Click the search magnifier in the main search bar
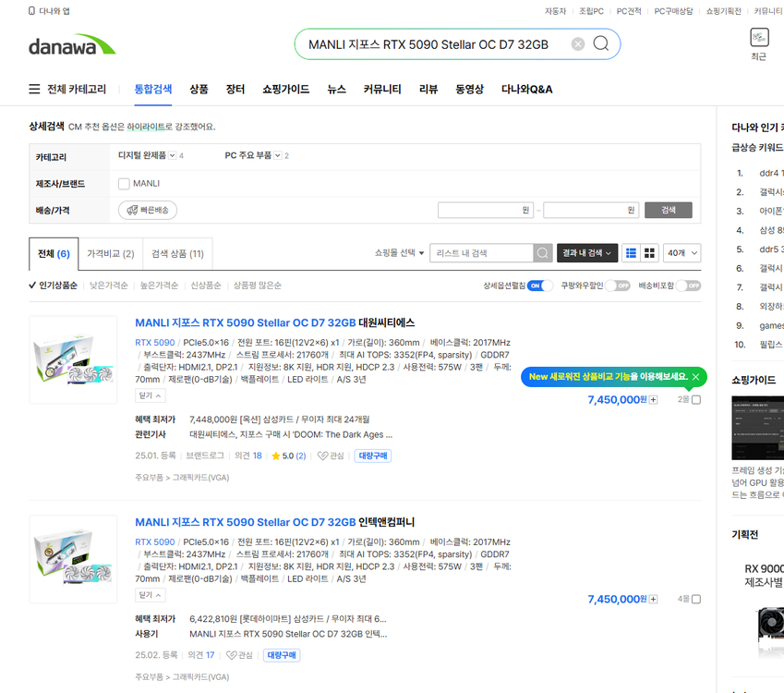 click(599, 43)
